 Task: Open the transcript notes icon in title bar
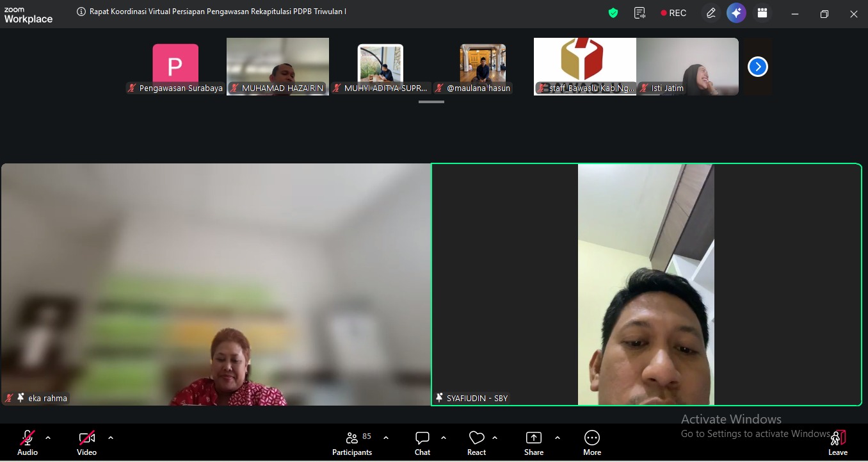(x=639, y=13)
